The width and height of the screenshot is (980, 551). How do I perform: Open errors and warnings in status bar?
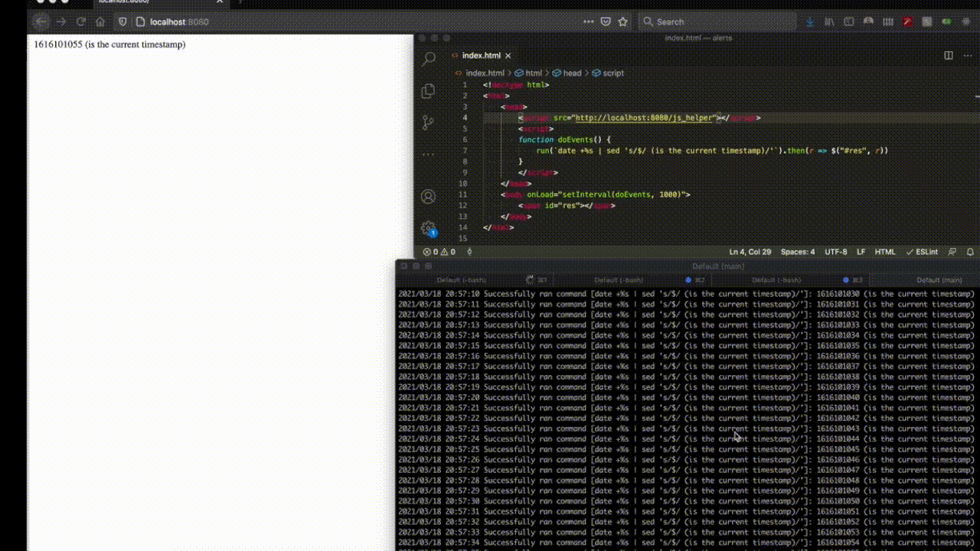pyautogui.click(x=439, y=252)
